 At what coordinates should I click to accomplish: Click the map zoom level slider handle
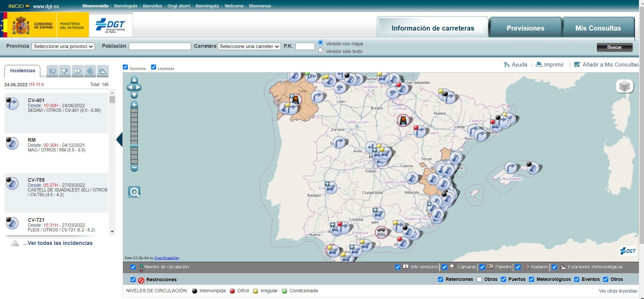point(134,146)
